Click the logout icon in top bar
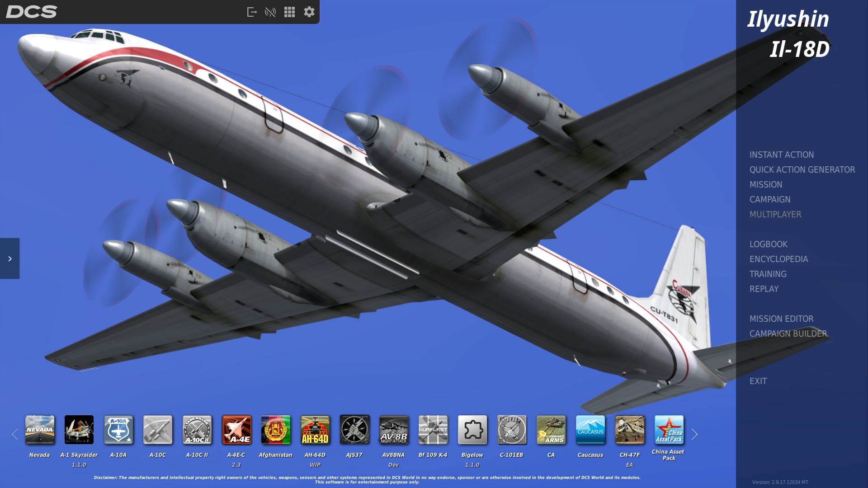This screenshot has width=868, height=488. coord(252,12)
